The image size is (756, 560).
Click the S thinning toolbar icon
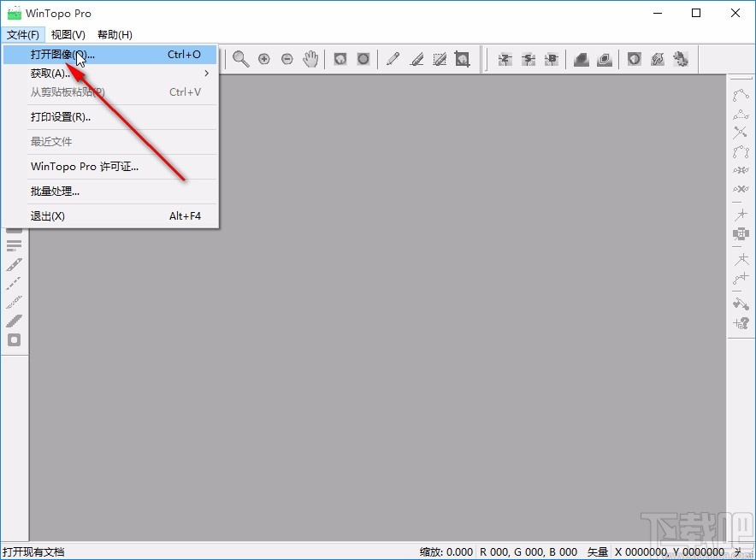[x=529, y=59]
